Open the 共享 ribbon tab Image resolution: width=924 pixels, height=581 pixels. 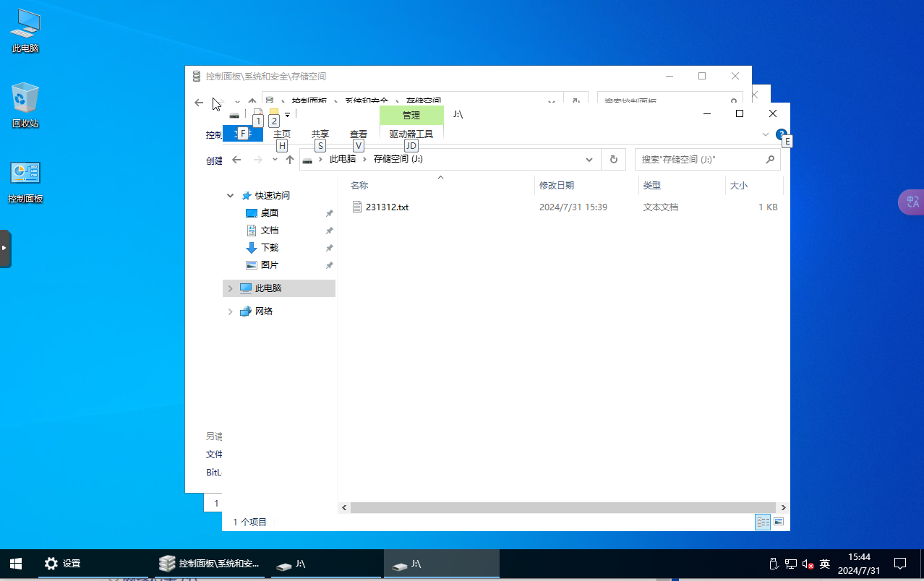point(320,134)
